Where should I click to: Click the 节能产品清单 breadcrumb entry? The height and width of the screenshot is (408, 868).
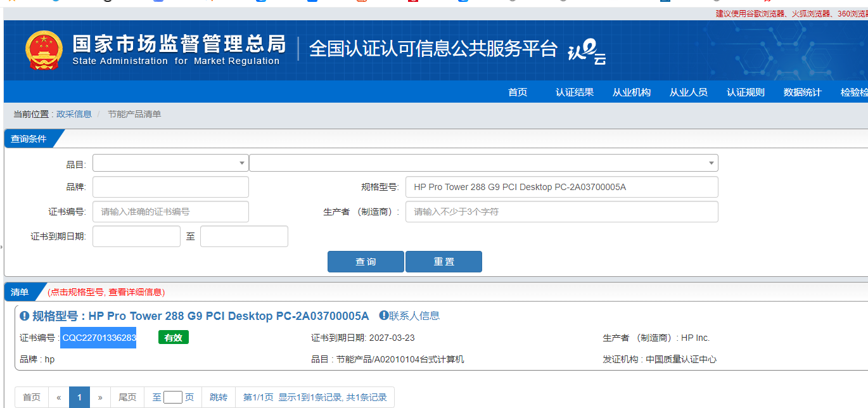pos(134,114)
